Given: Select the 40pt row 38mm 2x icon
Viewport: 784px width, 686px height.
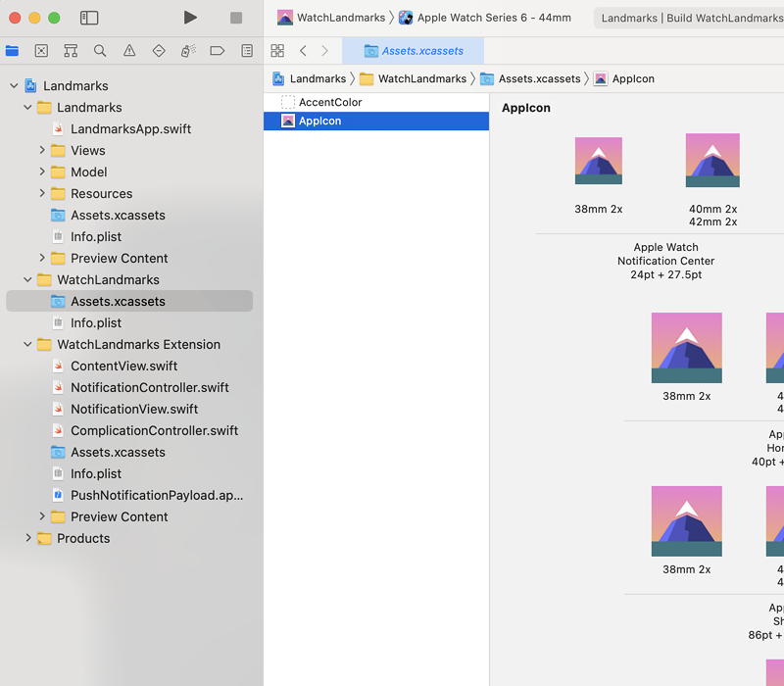Looking at the screenshot, I should click(687, 348).
